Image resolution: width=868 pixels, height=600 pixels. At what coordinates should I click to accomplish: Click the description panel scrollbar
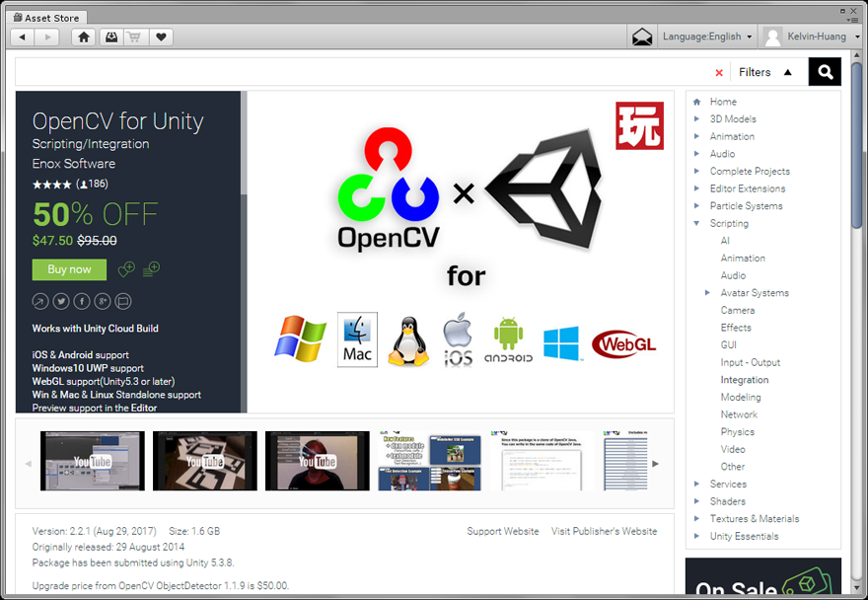pyautogui.click(x=245, y=143)
